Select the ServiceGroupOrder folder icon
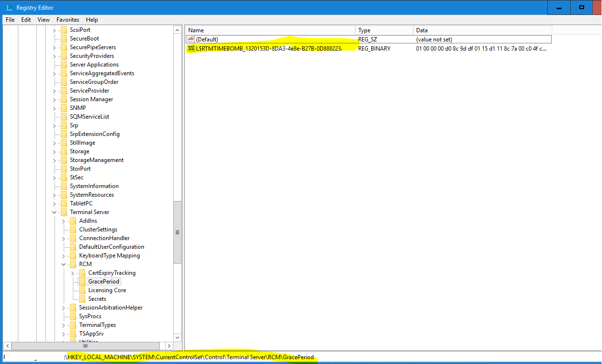This screenshot has width=602, height=364. pyautogui.click(x=64, y=82)
